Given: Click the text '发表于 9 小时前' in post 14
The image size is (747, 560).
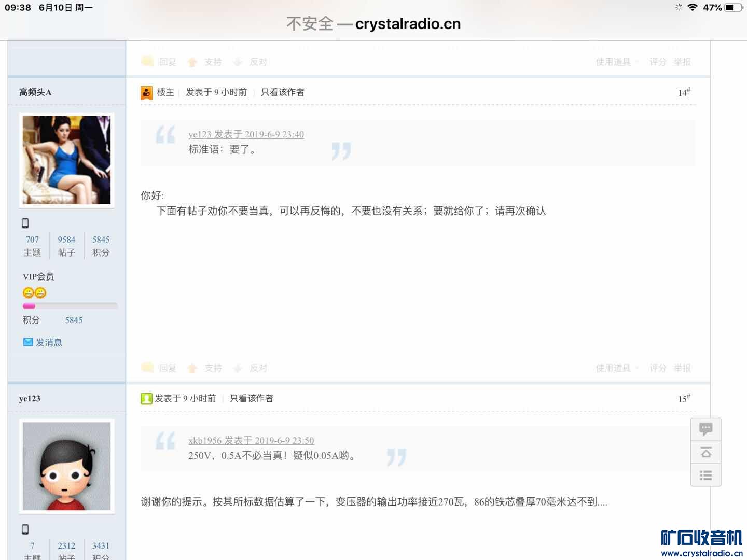Looking at the screenshot, I should click(216, 92).
